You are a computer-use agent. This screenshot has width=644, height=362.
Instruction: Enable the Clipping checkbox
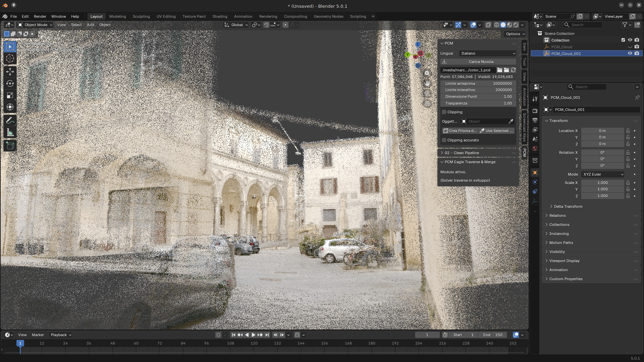pyautogui.click(x=444, y=112)
